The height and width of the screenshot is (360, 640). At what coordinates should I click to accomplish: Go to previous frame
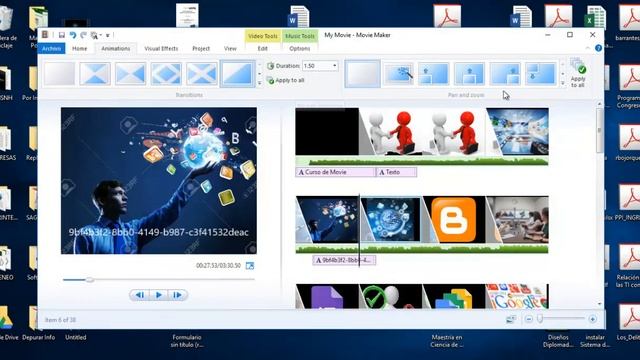tap(140, 295)
